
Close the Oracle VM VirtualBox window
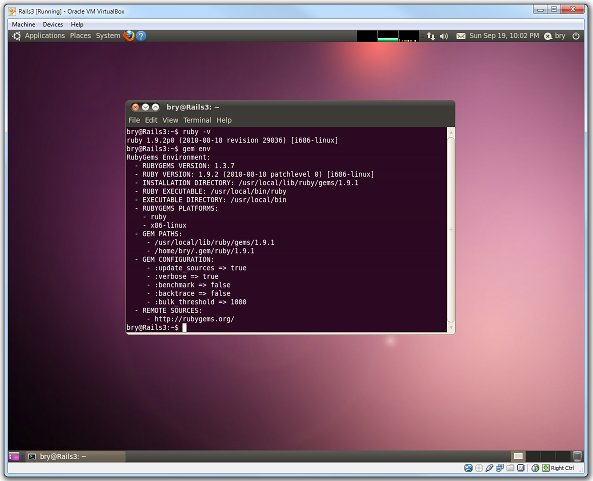[573, 9]
